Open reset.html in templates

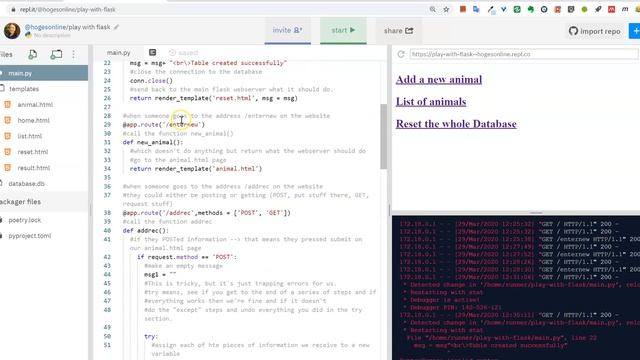pos(33,152)
